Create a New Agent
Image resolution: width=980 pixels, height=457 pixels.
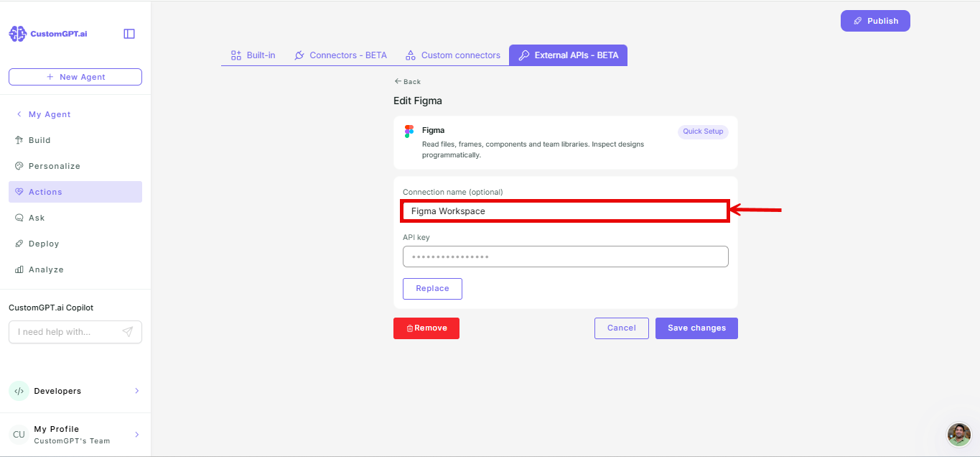point(75,77)
